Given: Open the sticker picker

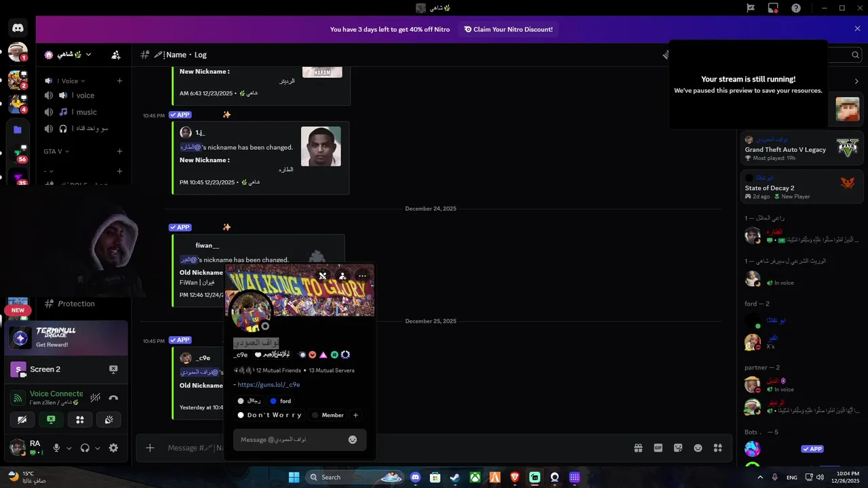Looking at the screenshot, I should coord(677,448).
